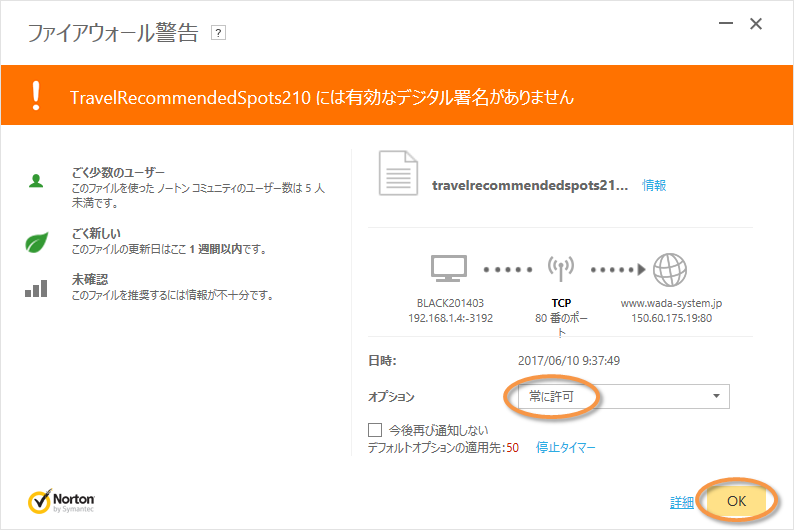
Task: Click the ごく新しい heading
Action: [96, 233]
